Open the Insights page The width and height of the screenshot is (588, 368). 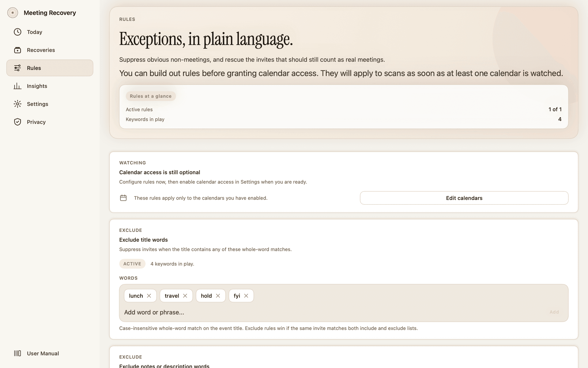[x=37, y=86]
